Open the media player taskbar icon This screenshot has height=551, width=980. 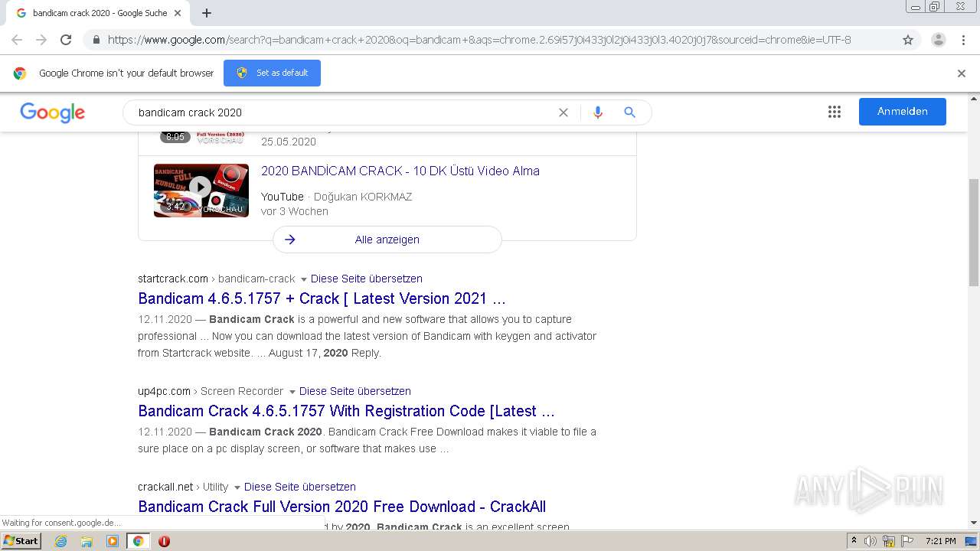(x=113, y=541)
